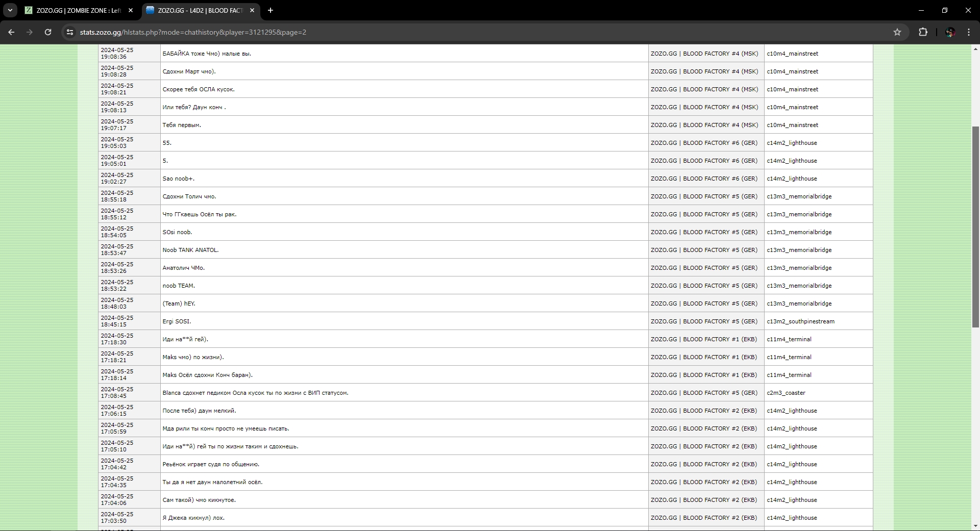Close the L4D2 BLOOD FACTORY tab
Screen dimensions: 980x531
coord(252,10)
